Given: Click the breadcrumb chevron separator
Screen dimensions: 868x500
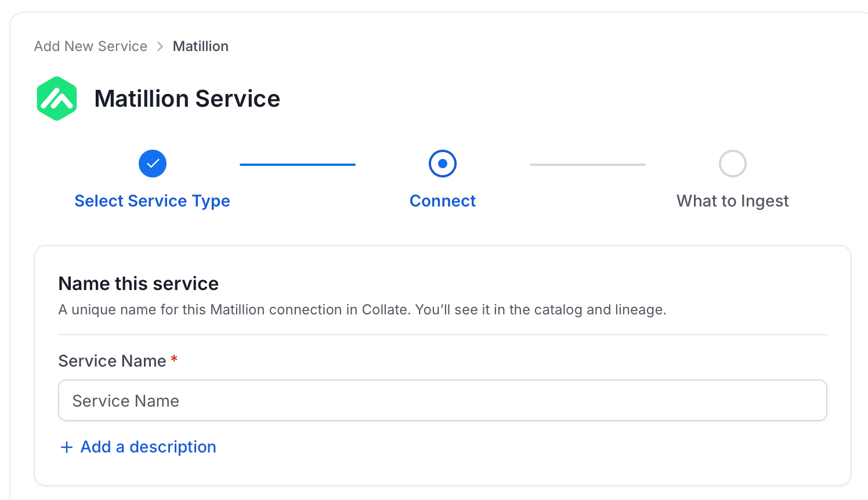Looking at the screenshot, I should pyautogui.click(x=160, y=46).
